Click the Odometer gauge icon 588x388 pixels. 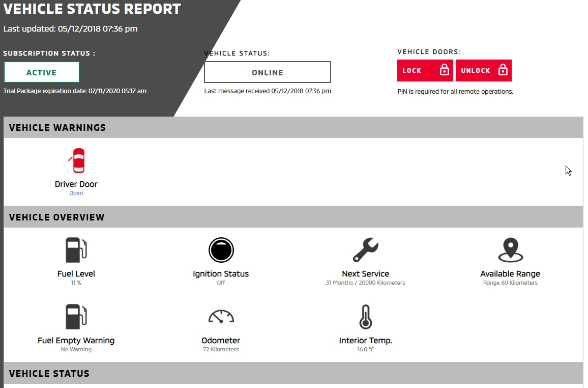221,316
